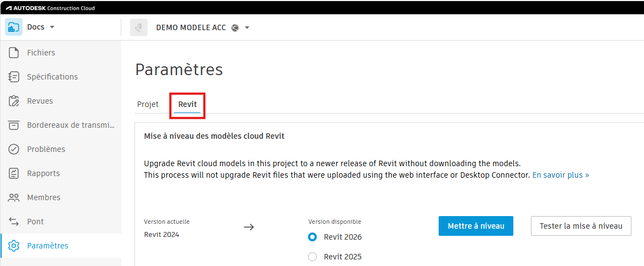The height and width of the screenshot is (266, 644).
Task: Click the Mettre à niveau button
Action: [x=475, y=226]
